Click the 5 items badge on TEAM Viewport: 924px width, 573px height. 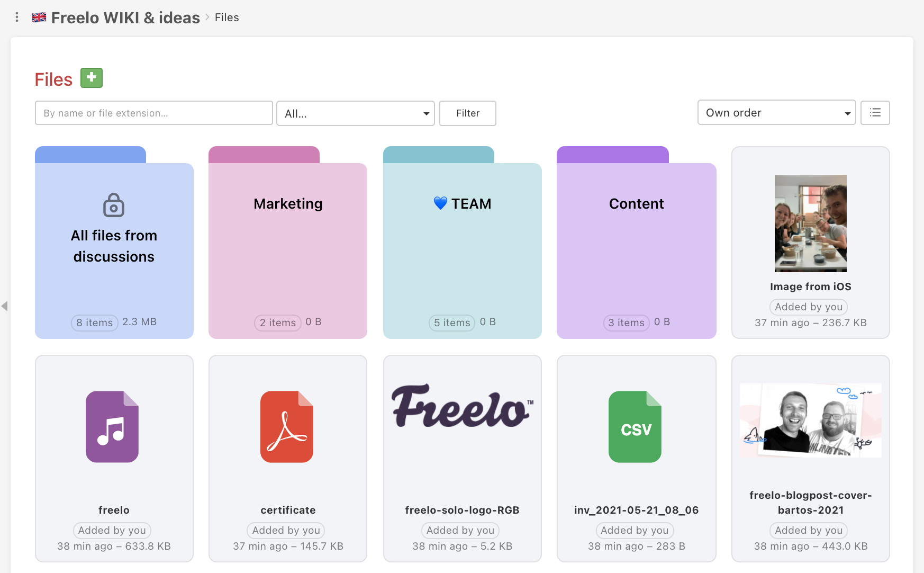click(452, 323)
